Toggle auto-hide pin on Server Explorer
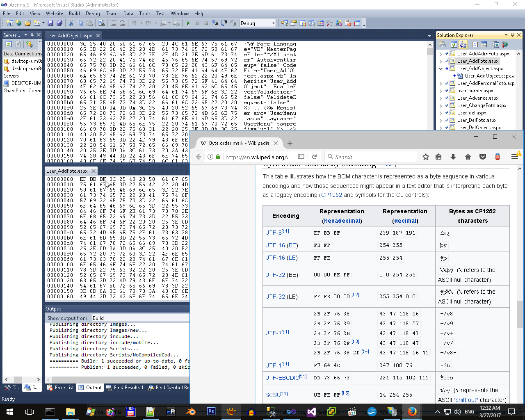The height and width of the screenshot is (420, 525). pyautogui.click(x=32, y=35)
